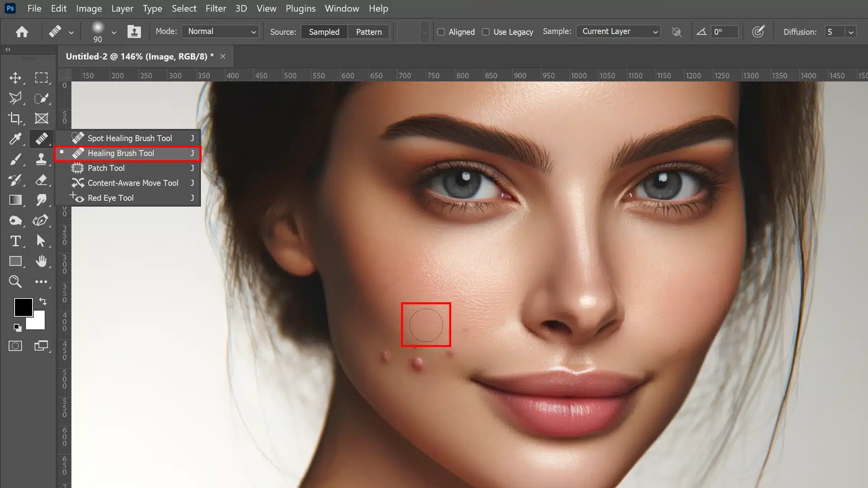
Task: Click the brush angle input field
Action: (725, 32)
